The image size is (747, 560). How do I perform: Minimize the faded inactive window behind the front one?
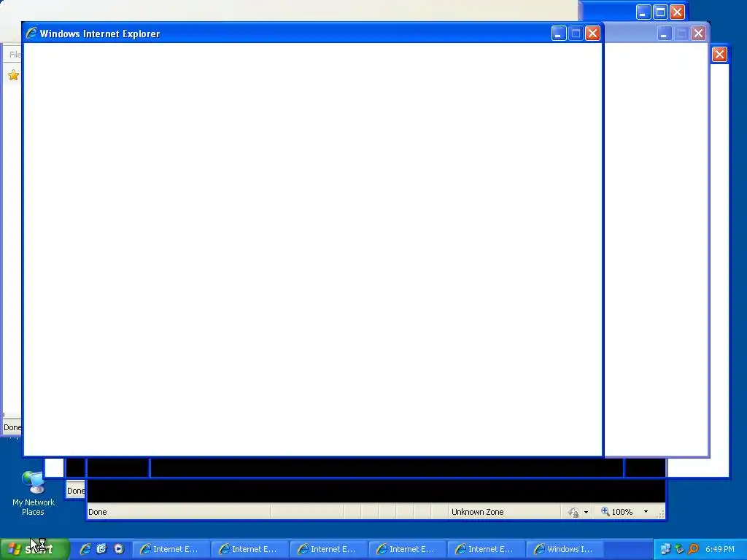pos(665,34)
